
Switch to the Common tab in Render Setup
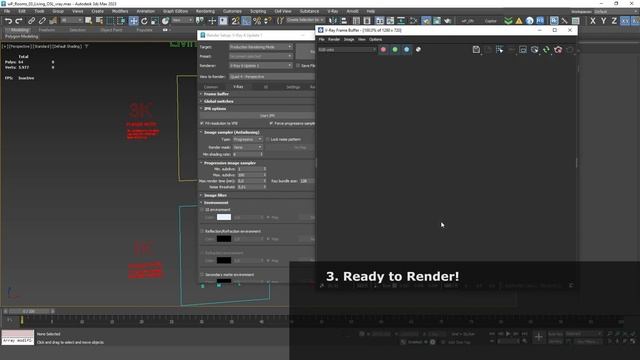pos(211,87)
